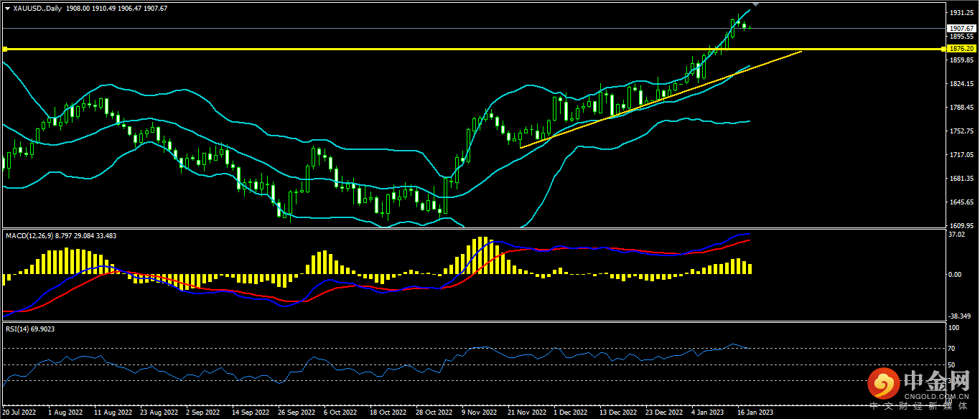Click the 20 Jul 2022 date marker
The height and width of the screenshot is (419, 980).
[x=19, y=413]
